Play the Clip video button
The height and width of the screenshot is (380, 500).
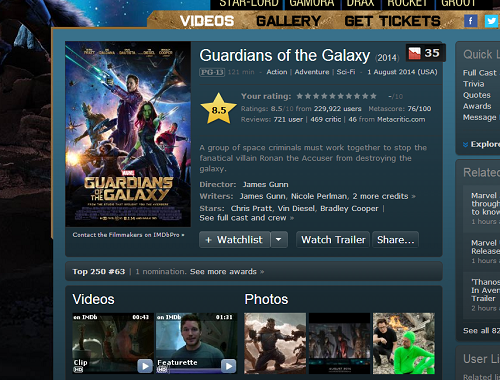(145, 366)
